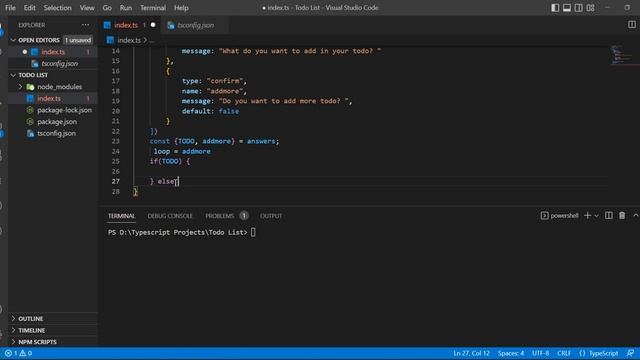Change end of line sequence CRLF
Image resolution: width=640 pixels, height=360 pixels.
tap(564, 353)
